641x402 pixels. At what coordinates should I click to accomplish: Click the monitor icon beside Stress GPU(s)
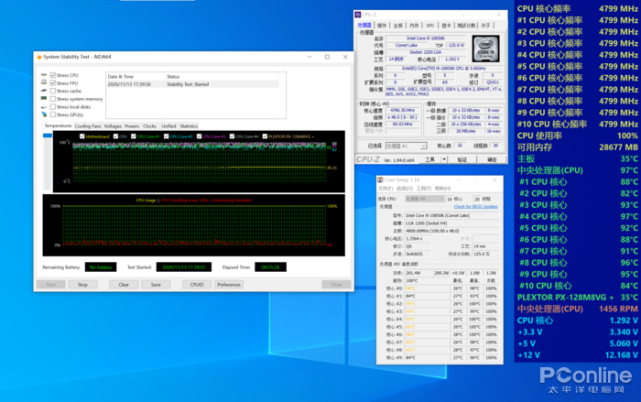coord(44,115)
